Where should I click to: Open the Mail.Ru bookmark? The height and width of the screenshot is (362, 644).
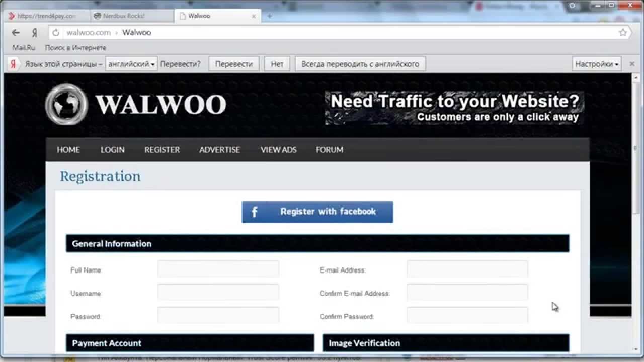[24, 48]
